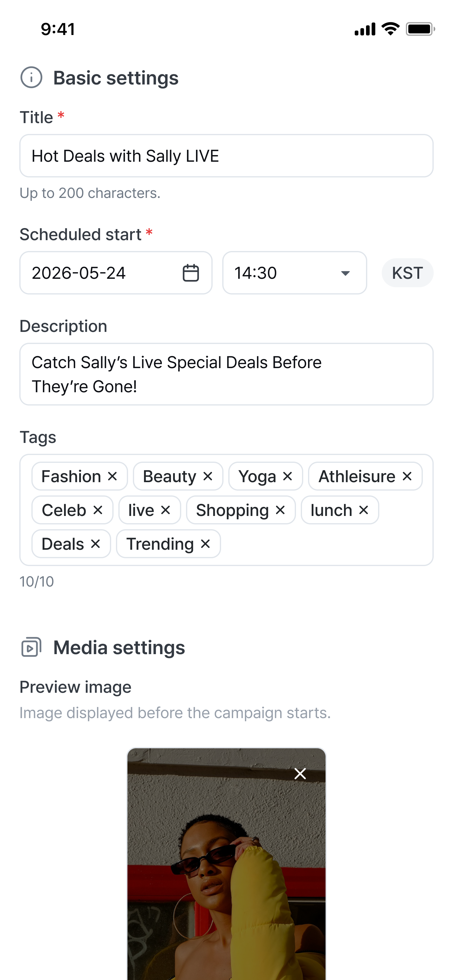Select the preview image thumbnail

[226, 864]
